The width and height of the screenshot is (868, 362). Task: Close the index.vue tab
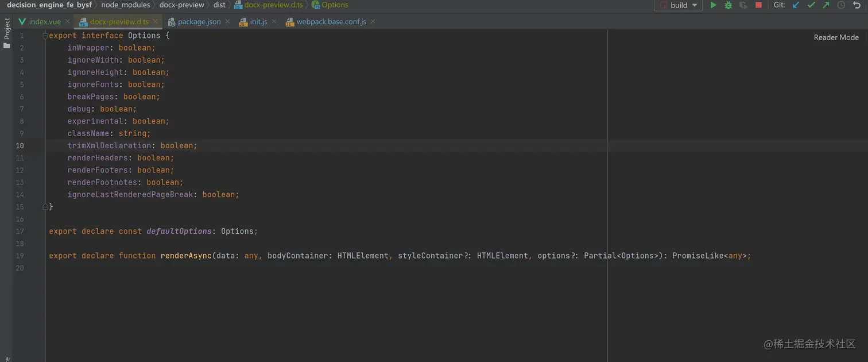pos(67,21)
